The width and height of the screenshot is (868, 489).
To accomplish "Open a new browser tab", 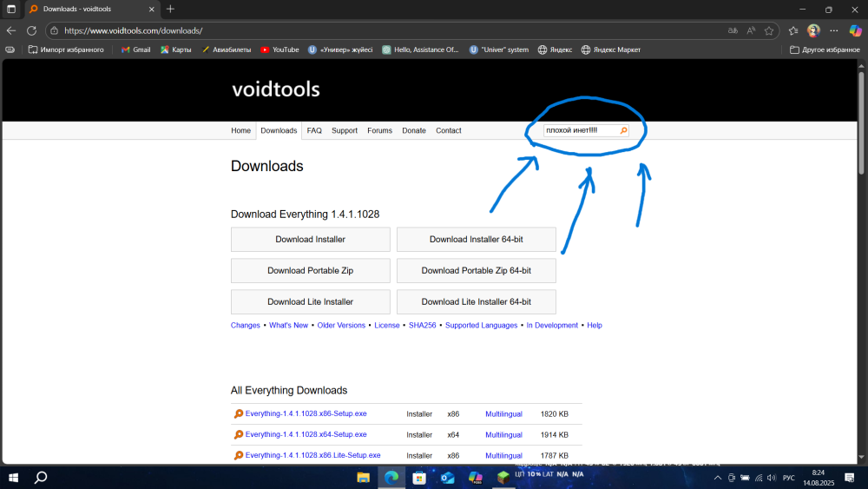I will [x=170, y=9].
